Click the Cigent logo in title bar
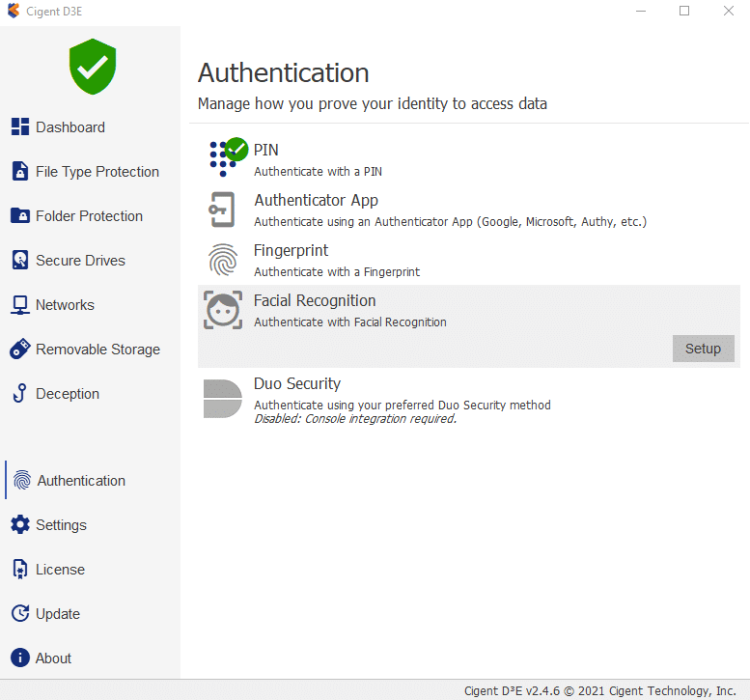 (x=14, y=11)
